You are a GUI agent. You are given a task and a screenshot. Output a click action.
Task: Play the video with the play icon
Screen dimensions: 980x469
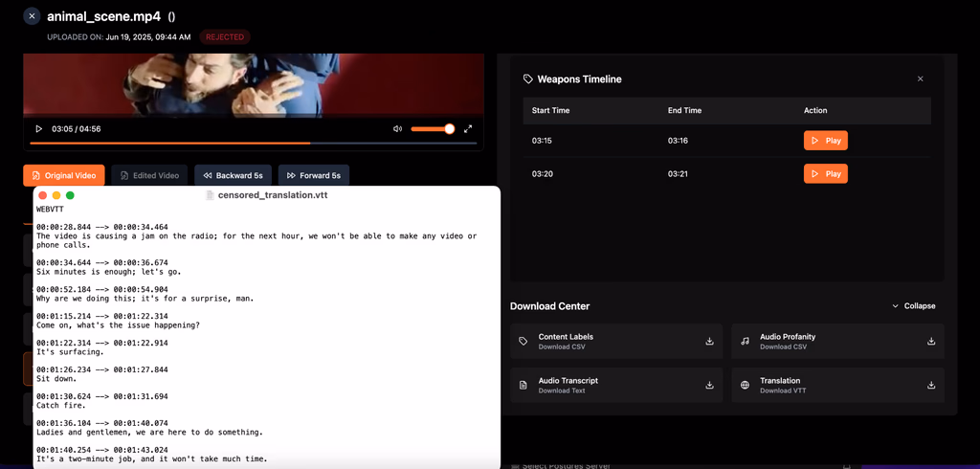(38, 129)
